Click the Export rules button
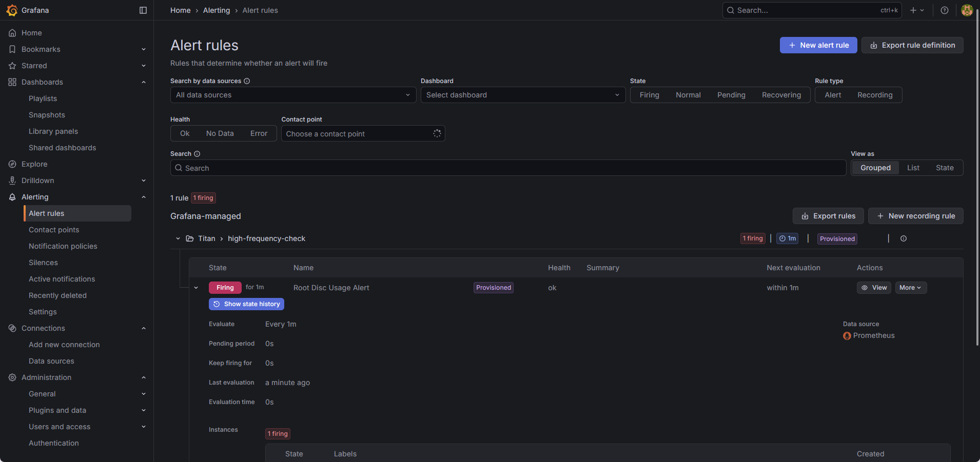 click(828, 216)
